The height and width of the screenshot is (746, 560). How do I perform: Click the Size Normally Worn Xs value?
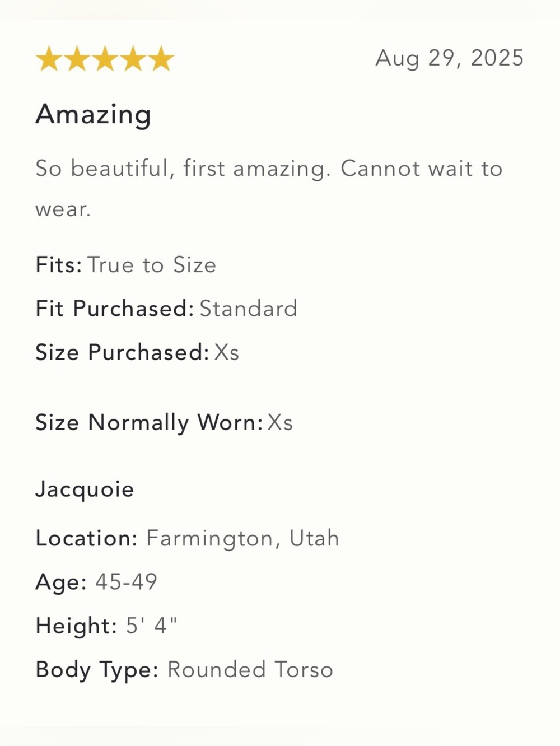pos(280,423)
